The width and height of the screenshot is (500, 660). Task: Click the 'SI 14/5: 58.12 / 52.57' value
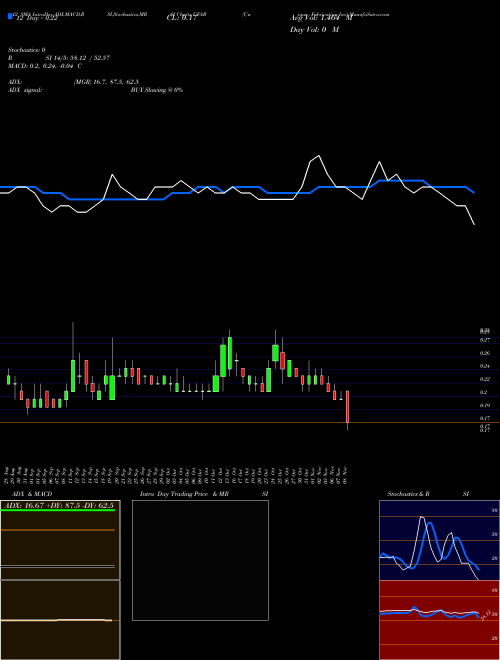tap(78, 58)
